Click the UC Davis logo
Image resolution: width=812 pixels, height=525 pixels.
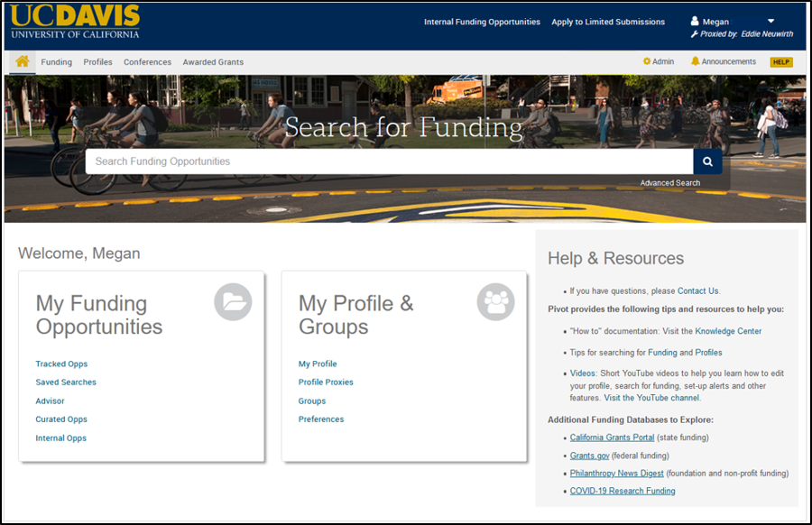[x=76, y=23]
